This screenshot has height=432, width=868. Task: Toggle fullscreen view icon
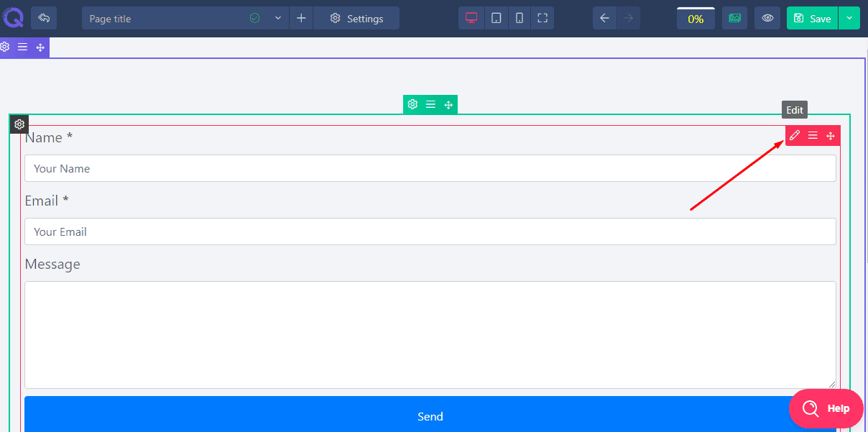(542, 19)
